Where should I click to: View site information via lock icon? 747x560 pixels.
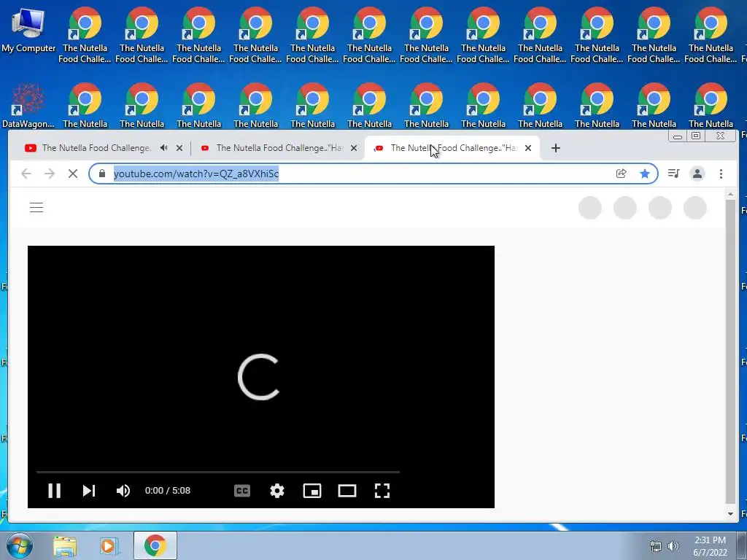(102, 174)
